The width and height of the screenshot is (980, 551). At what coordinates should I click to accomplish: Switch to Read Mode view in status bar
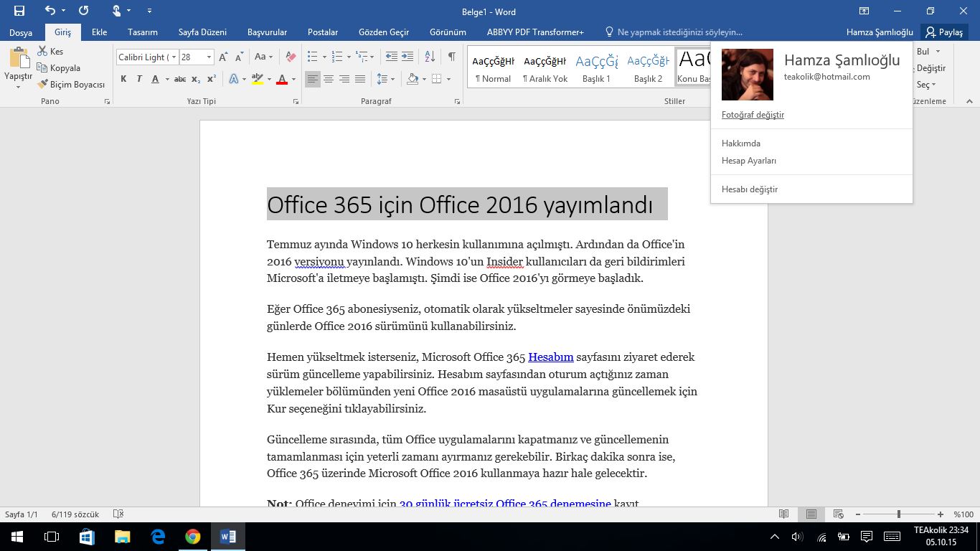click(x=784, y=514)
